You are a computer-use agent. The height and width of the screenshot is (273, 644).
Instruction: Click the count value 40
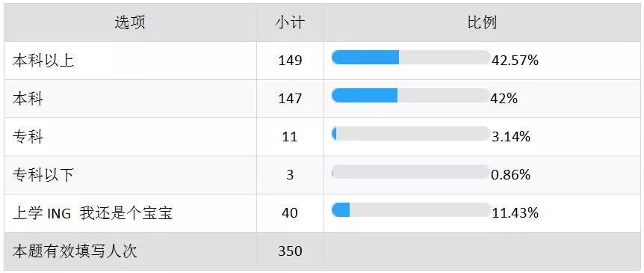(x=290, y=213)
